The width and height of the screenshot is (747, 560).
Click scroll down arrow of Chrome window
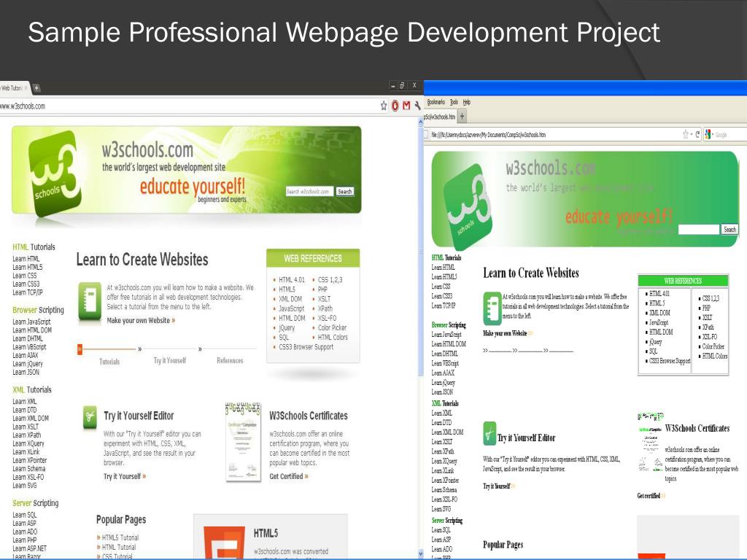pyautogui.click(x=420, y=553)
